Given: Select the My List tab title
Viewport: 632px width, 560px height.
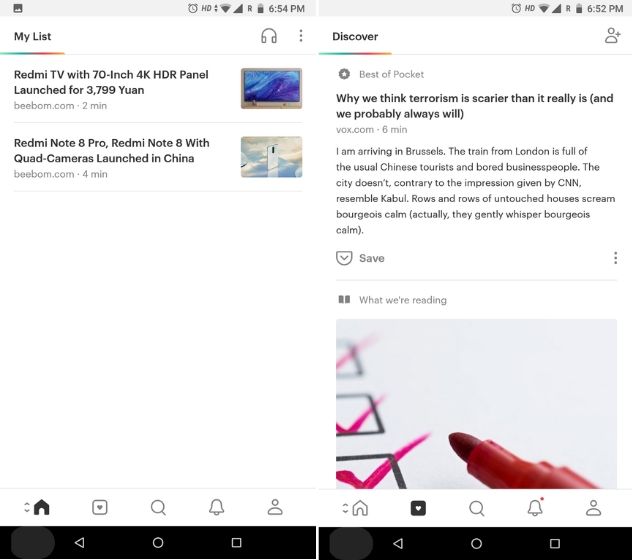Looking at the screenshot, I should (33, 36).
